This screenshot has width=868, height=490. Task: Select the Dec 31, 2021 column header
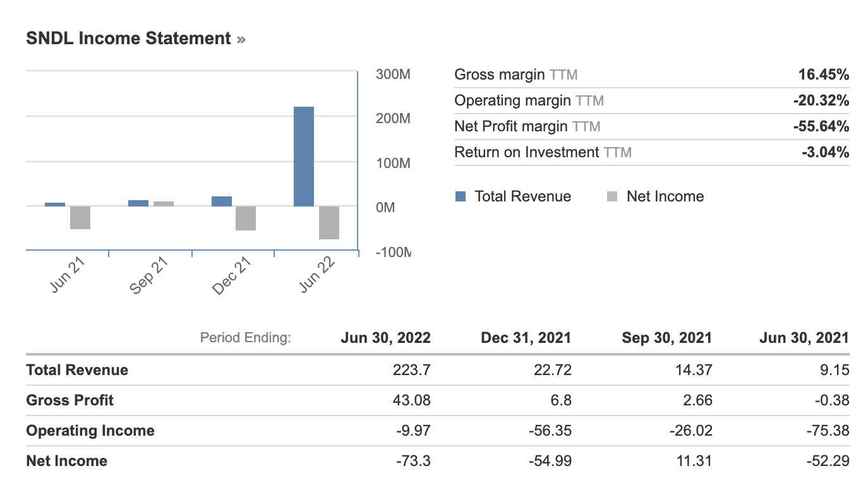pyautogui.click(x=526, y=338)
